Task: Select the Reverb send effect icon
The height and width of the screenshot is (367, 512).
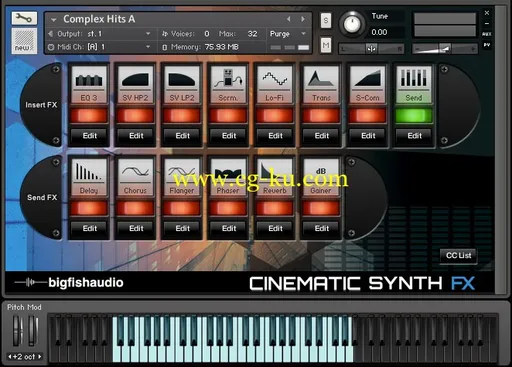Action: (x=274, y=172)
